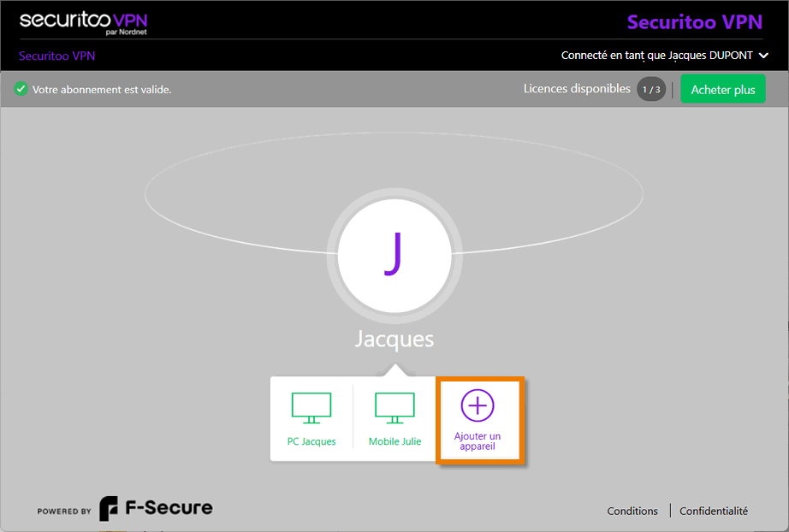Click the 1 / 3 licences badge
The image size is (789, 532).
(651, 90)
